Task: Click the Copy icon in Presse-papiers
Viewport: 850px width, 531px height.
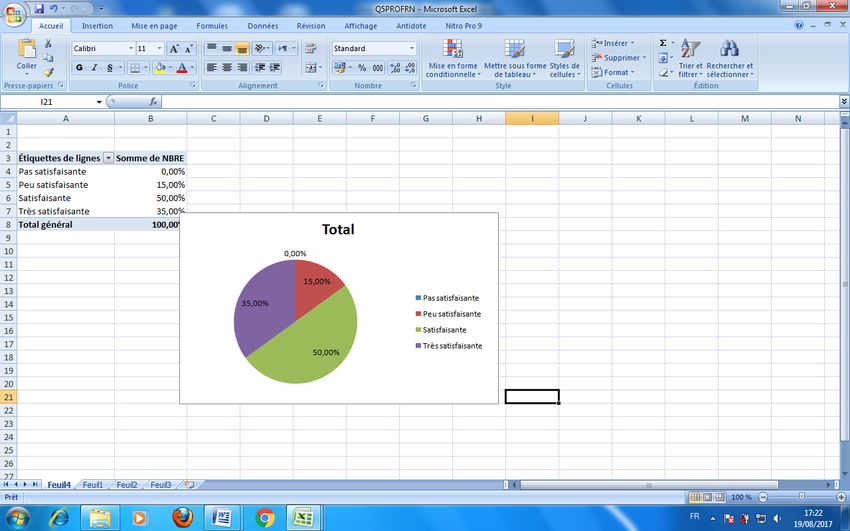Action: pyautogui.click(x=48, y=57)
